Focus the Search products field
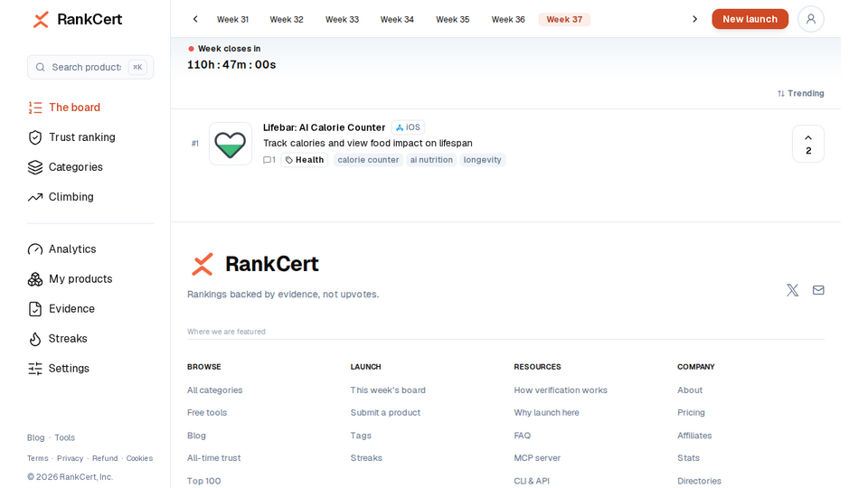This screenshot has width=868, height=488. pos(90,67)
